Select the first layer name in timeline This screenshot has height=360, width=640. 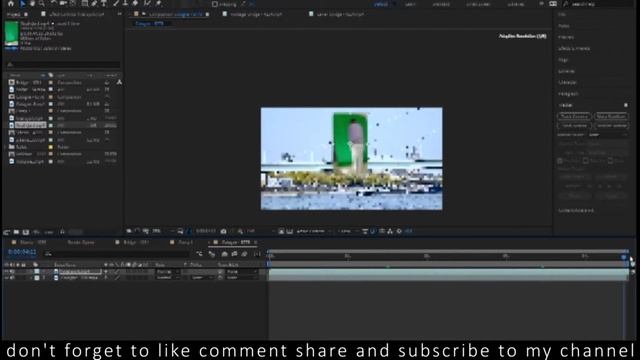coord(80,271)
